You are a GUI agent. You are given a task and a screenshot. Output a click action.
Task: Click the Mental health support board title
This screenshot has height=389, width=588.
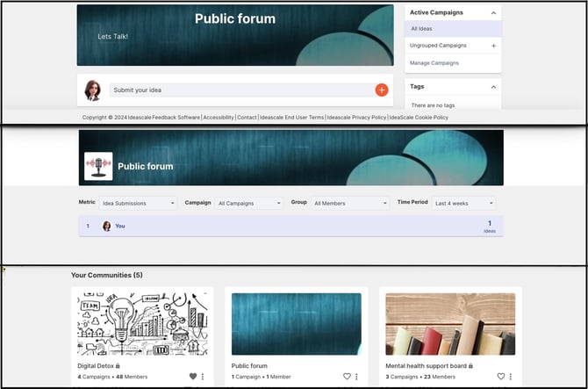426,366
